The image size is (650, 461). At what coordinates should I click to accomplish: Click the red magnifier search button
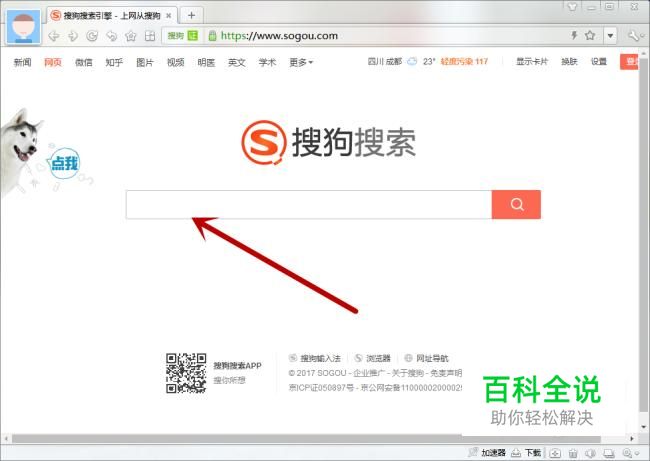coord(517,204)
